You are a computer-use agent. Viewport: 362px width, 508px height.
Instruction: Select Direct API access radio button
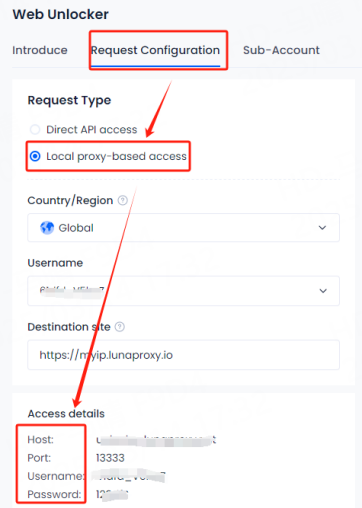pyautogui.click(x=35, y=129)
